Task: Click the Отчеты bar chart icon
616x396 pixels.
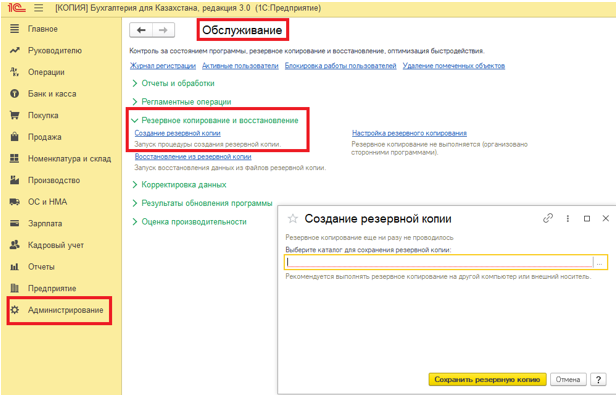Action: (15, 267)
